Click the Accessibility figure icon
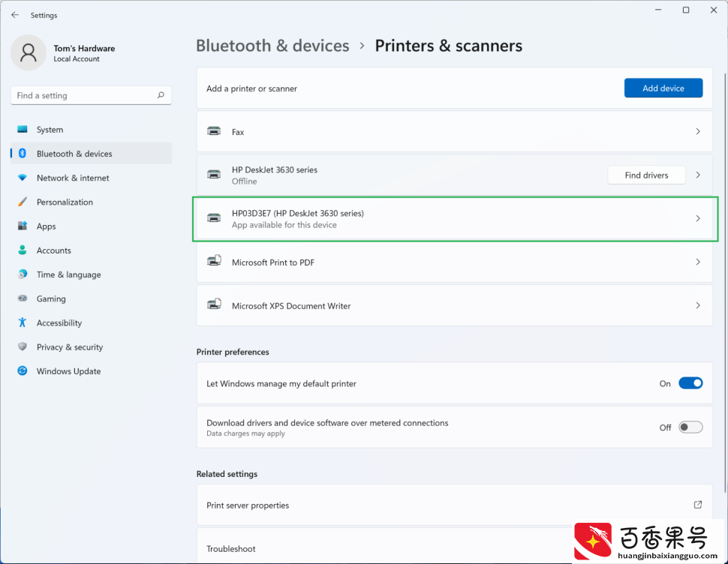The width and height of the screenshot is (728, 564). (x=23, y=322)
